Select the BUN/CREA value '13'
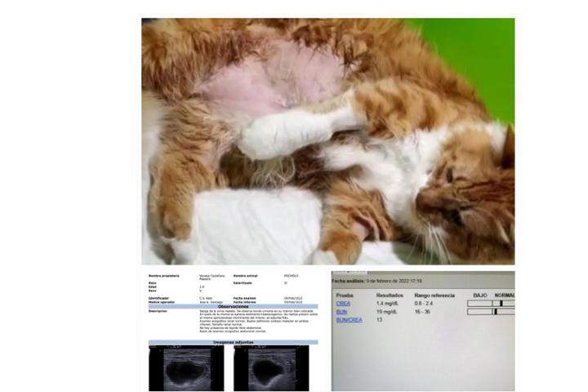The image size is (588, 392). click(379, 320)
